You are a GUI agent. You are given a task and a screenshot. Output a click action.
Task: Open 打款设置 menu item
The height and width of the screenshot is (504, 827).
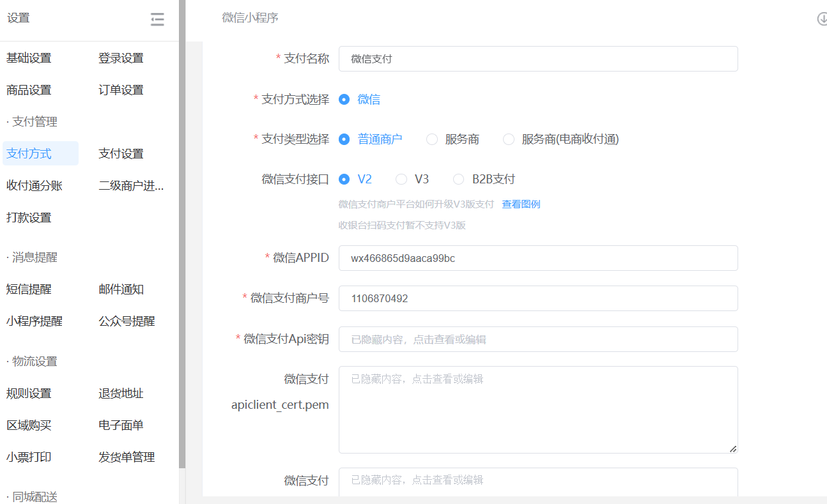point(29,217)
